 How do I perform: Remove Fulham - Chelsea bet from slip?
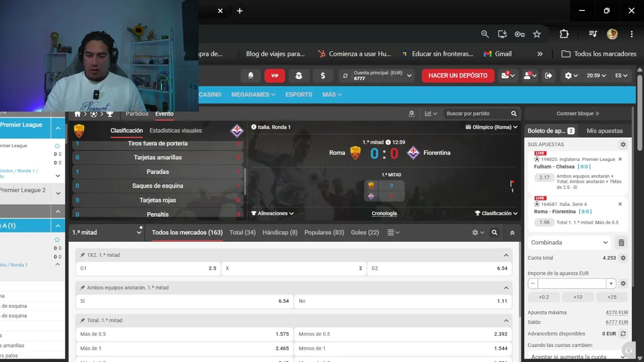pos(620,159)
